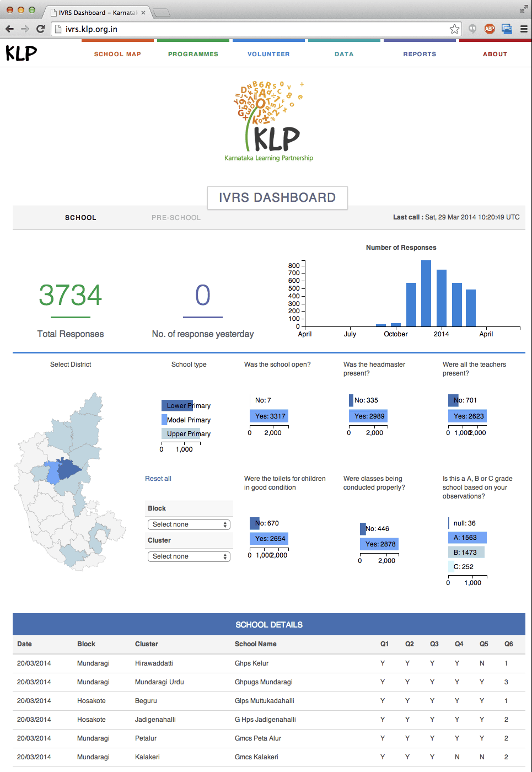Select the Model Primary bar

(164, 420)
